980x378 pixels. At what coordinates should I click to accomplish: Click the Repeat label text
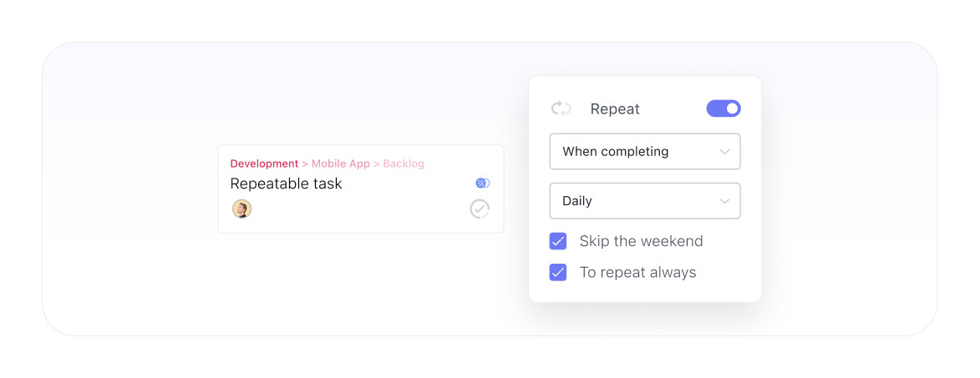pyautogui.click(x=615, y=108)
